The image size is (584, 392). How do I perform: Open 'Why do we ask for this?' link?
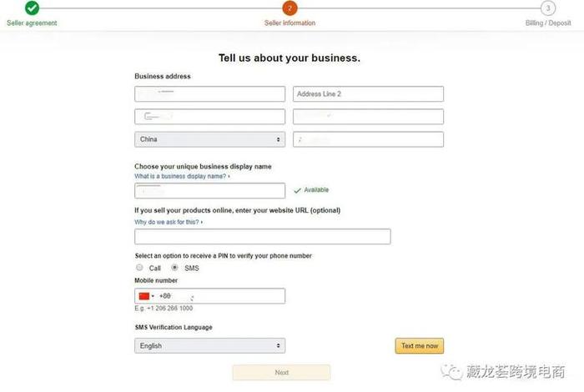click(x=168, y=223)
